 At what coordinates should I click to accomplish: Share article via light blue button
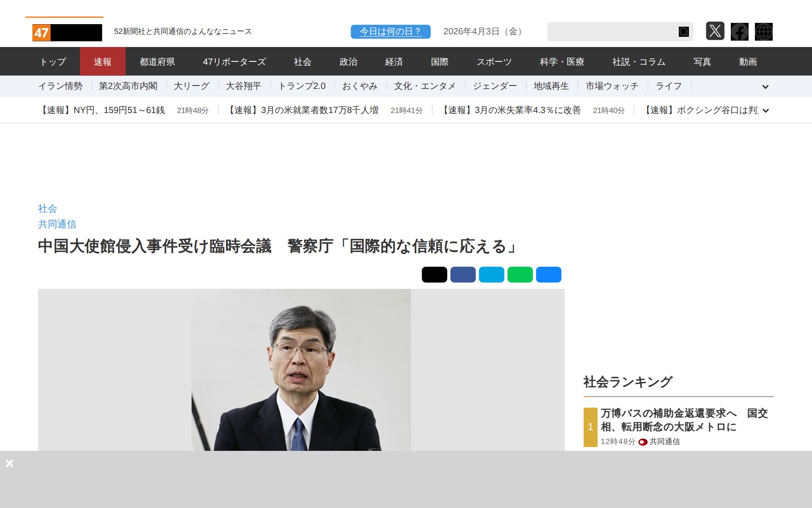(491, 274)
